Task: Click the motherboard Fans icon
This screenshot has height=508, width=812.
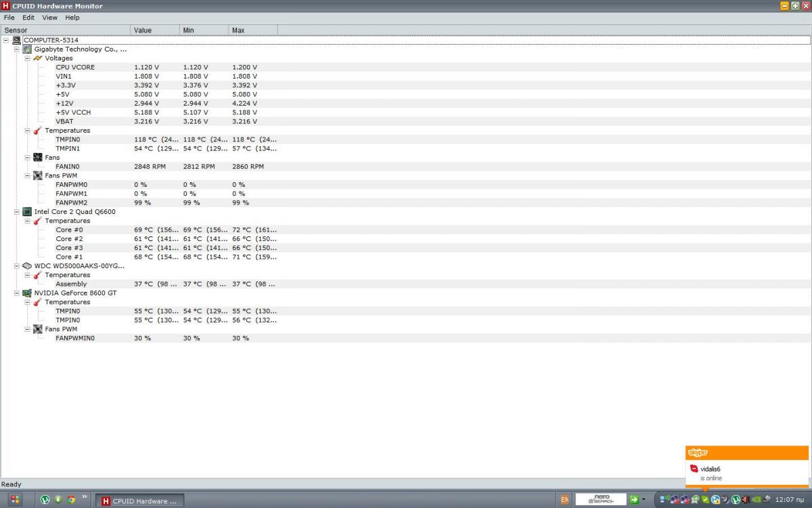Action: click(38, 157)
